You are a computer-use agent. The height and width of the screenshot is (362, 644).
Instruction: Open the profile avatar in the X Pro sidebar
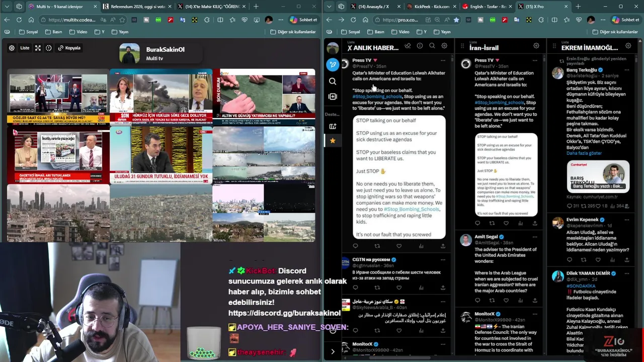coord(333,48)
